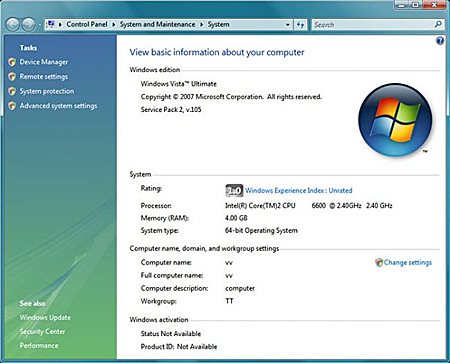
Task: Click the Workgroup value TT
Action: click(229, 301)
